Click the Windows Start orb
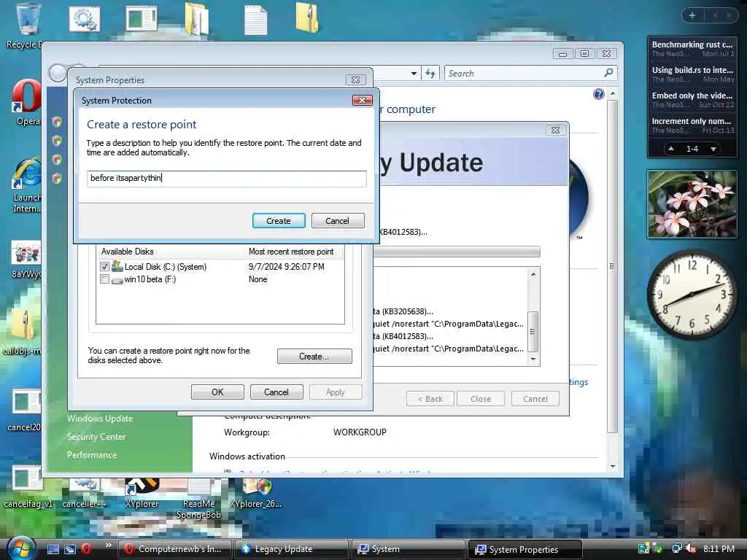Screen dimensions: 747x560 click(x=22, y=548)
